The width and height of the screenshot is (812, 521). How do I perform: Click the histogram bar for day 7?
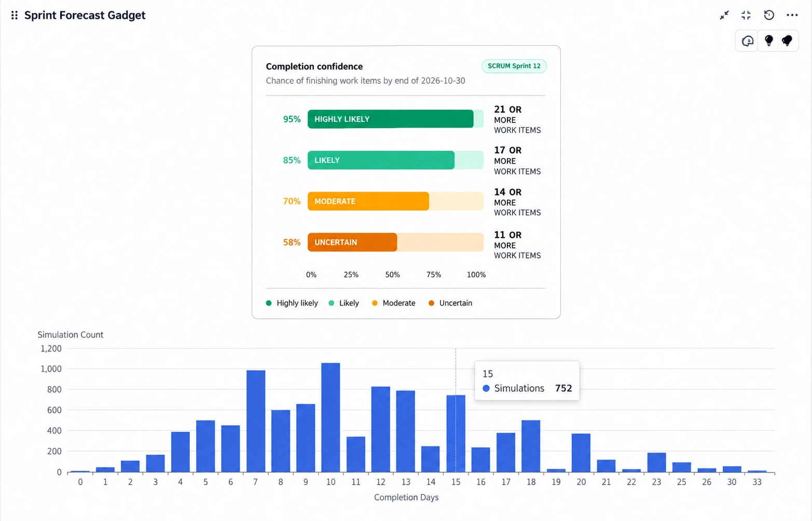(256, 421)
